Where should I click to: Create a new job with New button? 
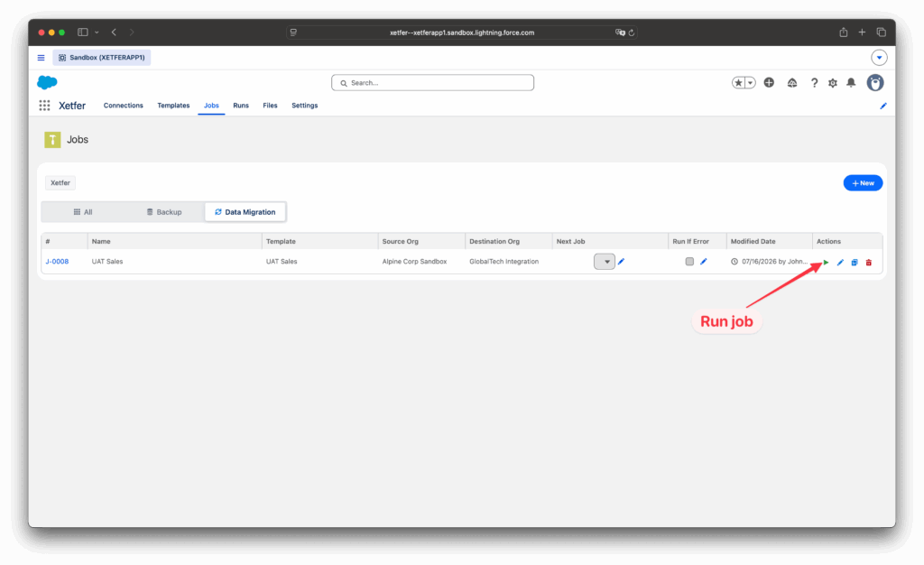point(863,183)
